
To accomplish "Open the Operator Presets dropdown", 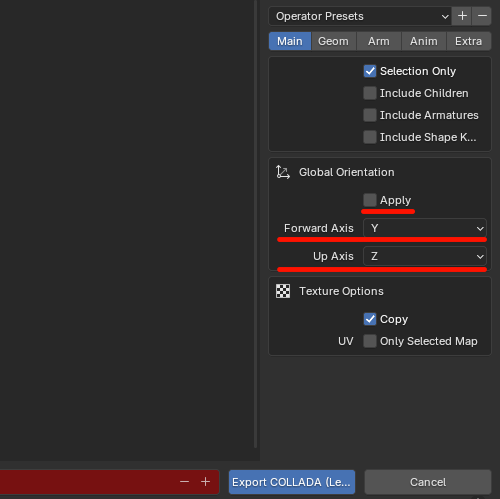I will pyautogui.click(x=360, y=16).
